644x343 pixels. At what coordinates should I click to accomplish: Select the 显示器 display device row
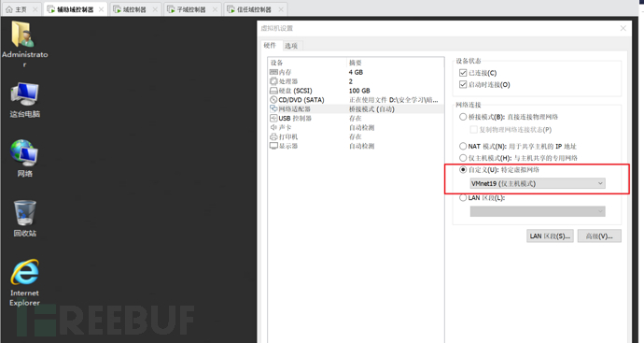pyautogui.click(x=357, y=146)
